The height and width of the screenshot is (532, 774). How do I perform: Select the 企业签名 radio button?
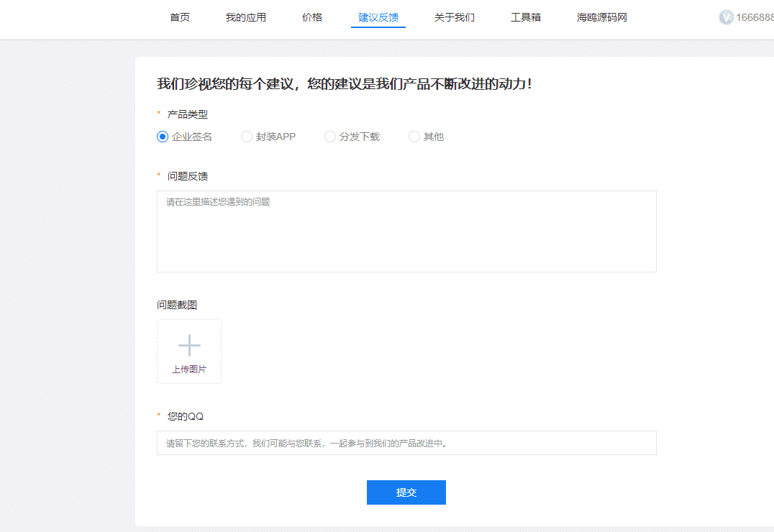[163, 137]
